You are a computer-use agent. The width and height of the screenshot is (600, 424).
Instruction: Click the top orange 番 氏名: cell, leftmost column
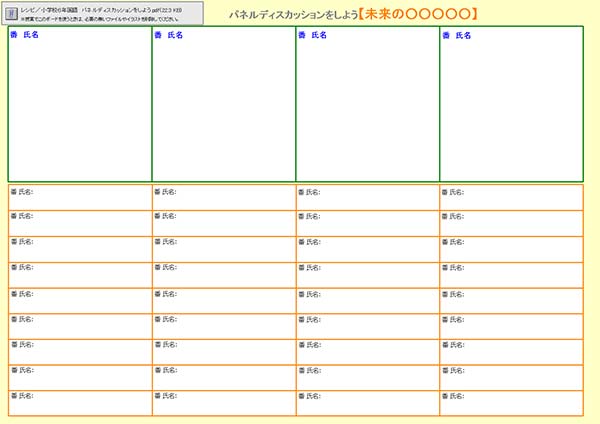[80, 197]
